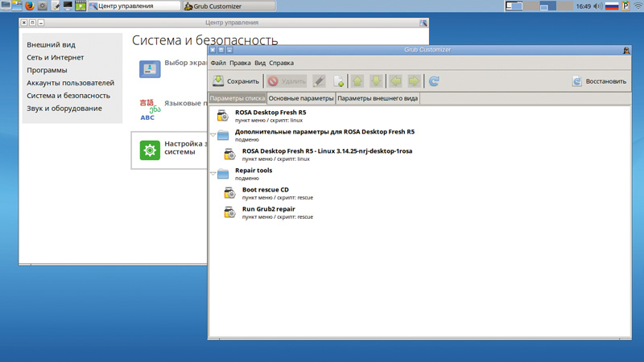Open the Справка menu
The image size is (644, 362).
point(281,63)
